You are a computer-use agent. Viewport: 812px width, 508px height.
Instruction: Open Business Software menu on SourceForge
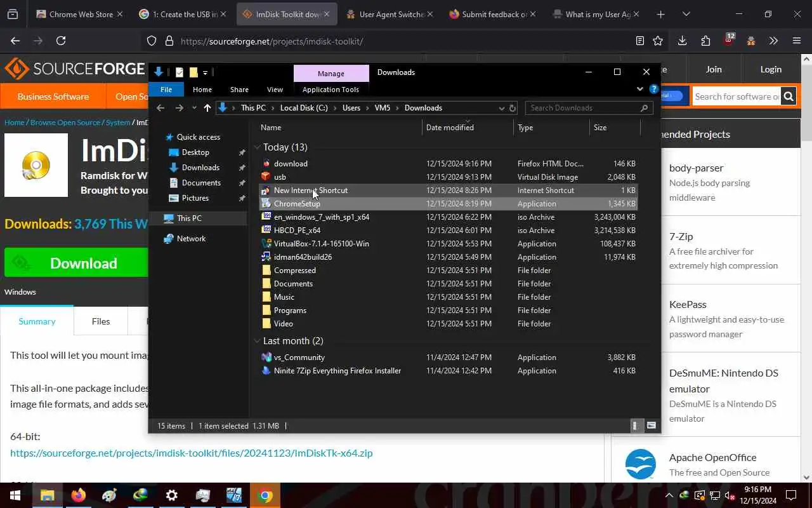(53, 97)
